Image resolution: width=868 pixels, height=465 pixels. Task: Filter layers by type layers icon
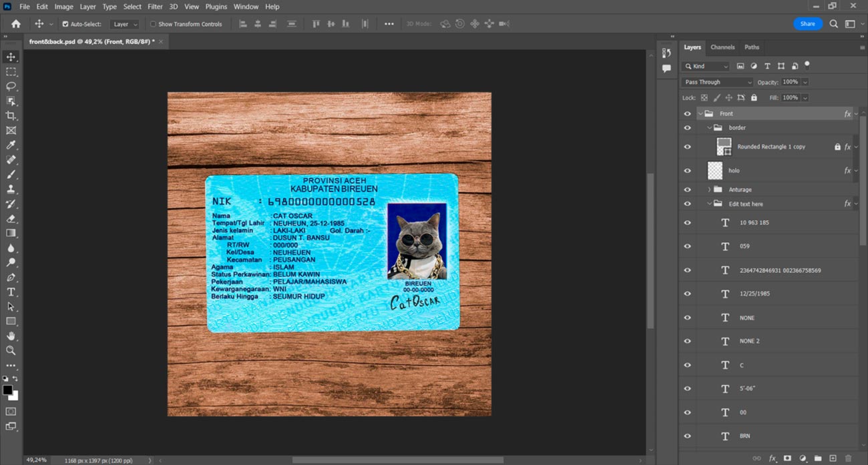tap(767, 66)
